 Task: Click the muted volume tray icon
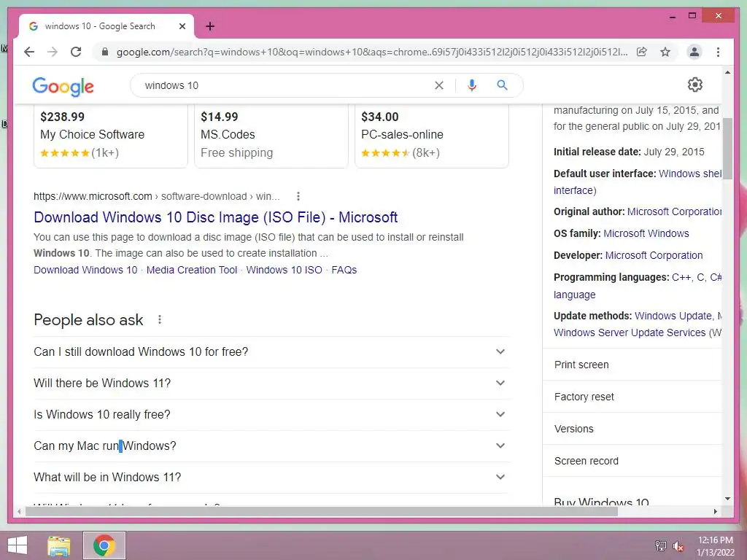pyautogui.click(x=678, y=545)
